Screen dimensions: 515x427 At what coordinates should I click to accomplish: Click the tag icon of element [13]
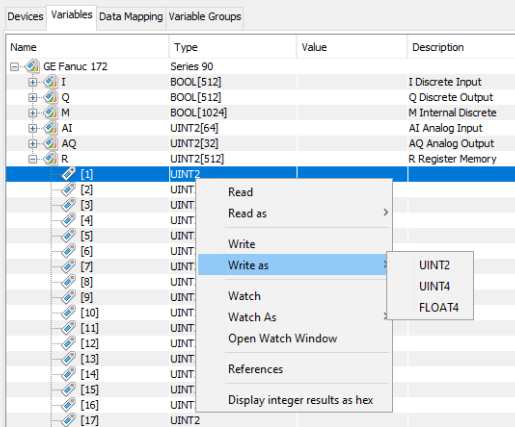tap(69, 359)
